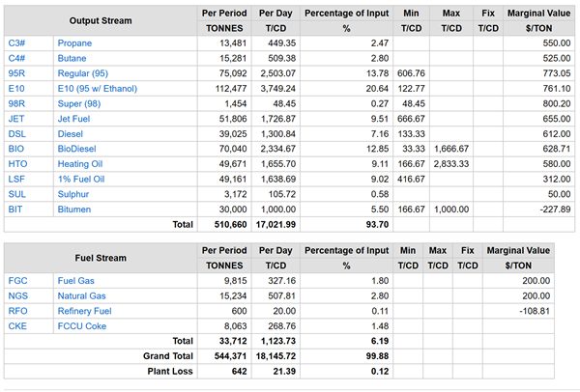Click the Output Stream column header
The width and height of the screenshot is (580, 392).
[101, 20]
